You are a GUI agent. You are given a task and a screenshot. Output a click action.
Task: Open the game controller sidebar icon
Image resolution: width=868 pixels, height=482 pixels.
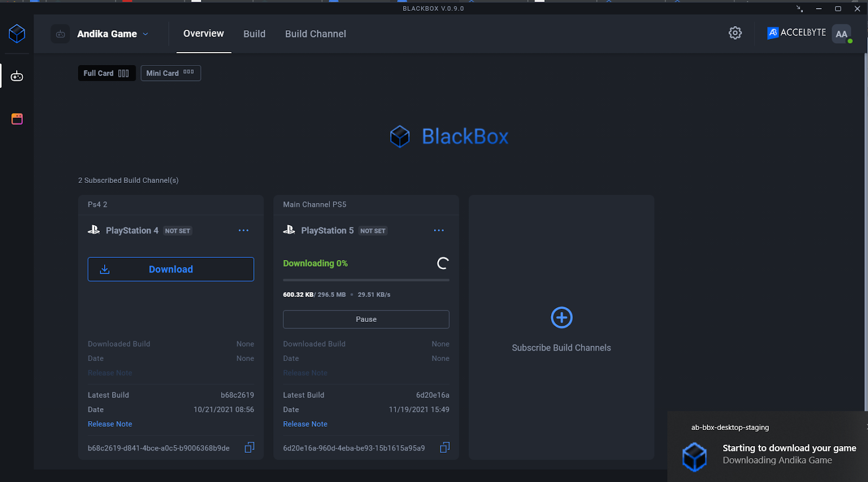coord(17,76)
